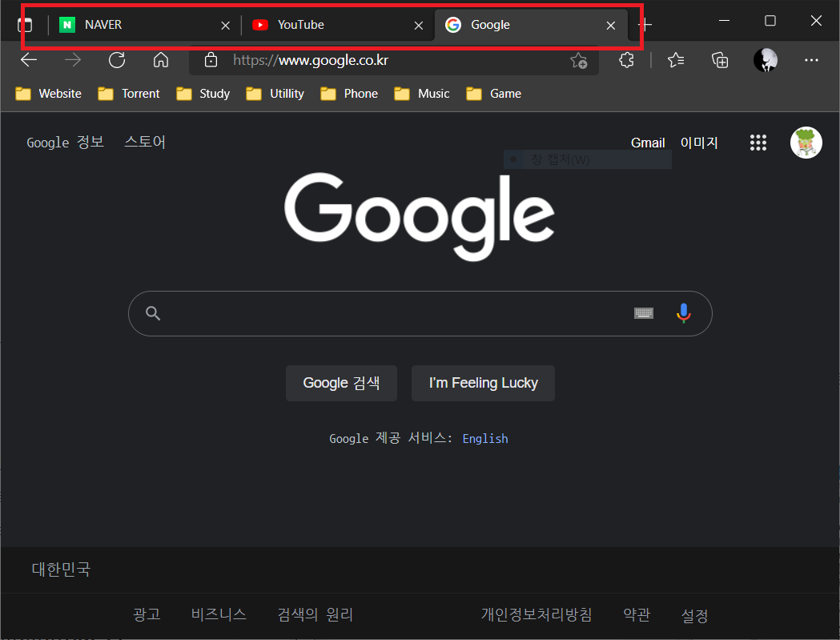This screenshot has height=640, width=840.
Task: Go to the browser home page
Action: 161,60
